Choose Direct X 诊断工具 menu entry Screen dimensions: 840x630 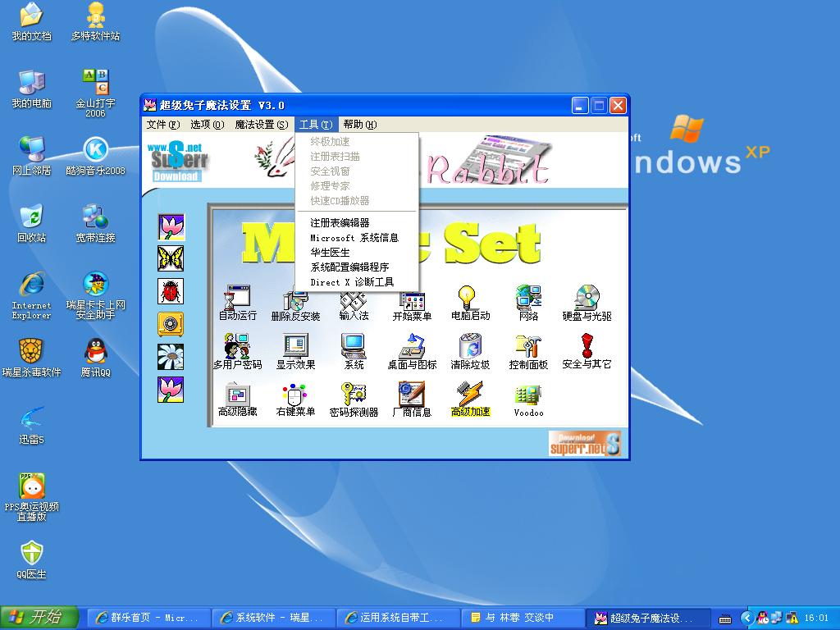click(357, 282)
